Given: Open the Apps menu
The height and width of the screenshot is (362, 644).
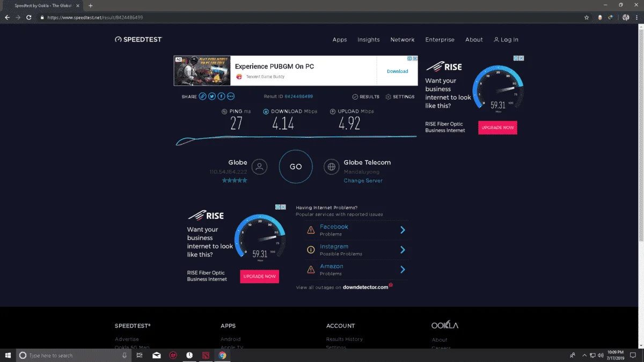Looking at the screenshot, I should pyautogui.click(x=340, y=40).
